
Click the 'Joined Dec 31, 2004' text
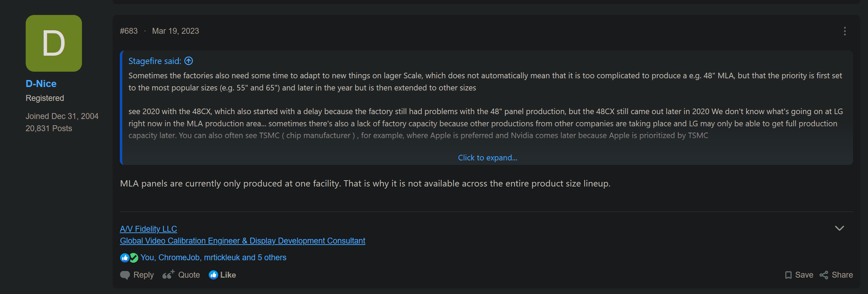pyautogui.click(x=62, y=116)
